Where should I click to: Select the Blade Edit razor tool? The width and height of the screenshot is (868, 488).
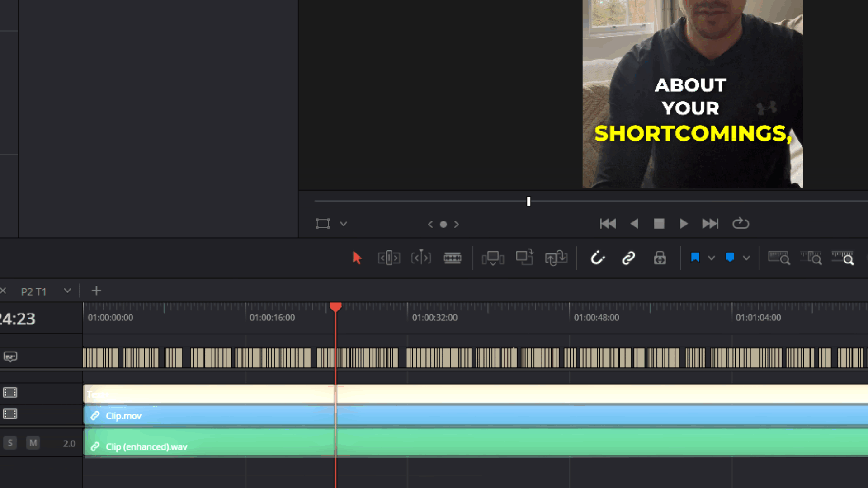452,258
